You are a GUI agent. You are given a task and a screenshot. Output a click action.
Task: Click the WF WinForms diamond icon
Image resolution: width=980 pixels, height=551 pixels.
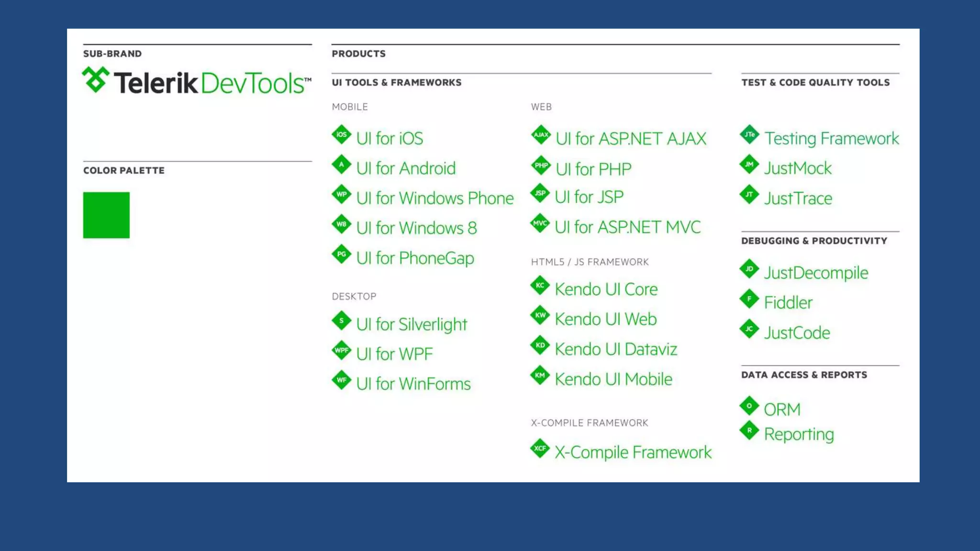click(x=341, y=380)
